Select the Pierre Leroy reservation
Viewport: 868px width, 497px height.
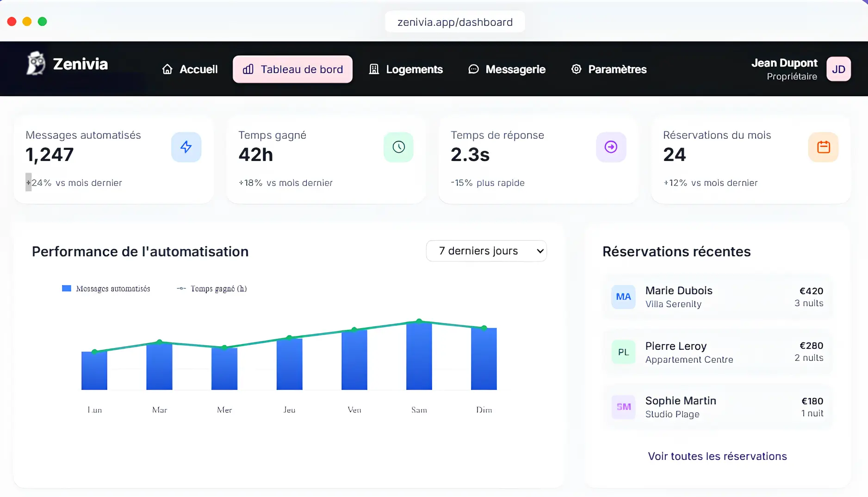point(717,352)
